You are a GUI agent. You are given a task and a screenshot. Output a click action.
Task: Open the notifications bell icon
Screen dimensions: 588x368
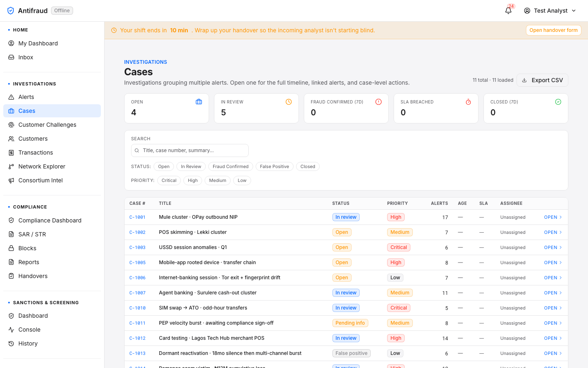coord(508,11)
